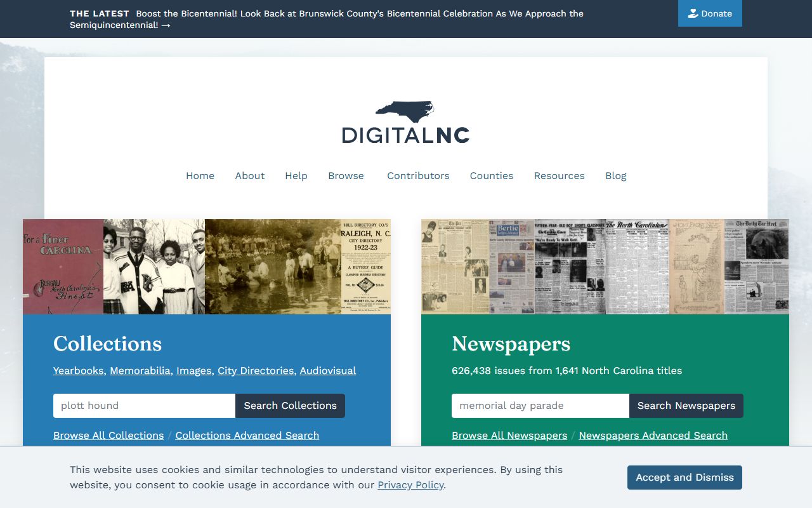Screen dimensions: 812x508
Task: Go to the Help page
Action: 296,176
